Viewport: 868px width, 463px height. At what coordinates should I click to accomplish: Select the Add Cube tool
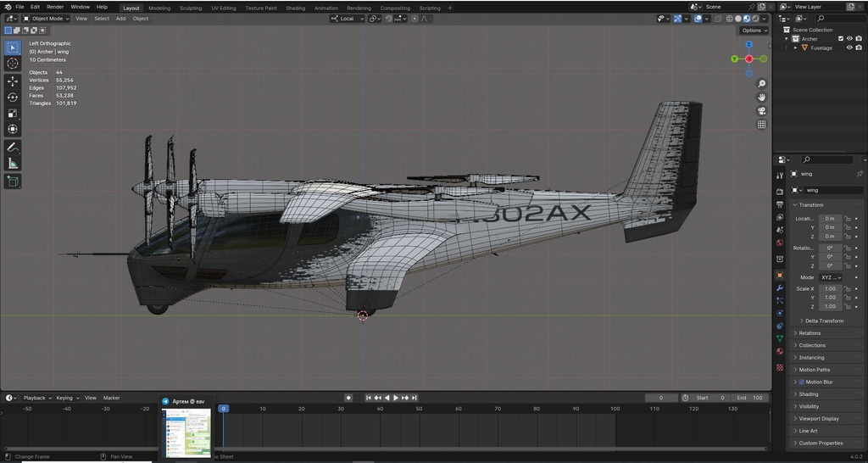13,181
